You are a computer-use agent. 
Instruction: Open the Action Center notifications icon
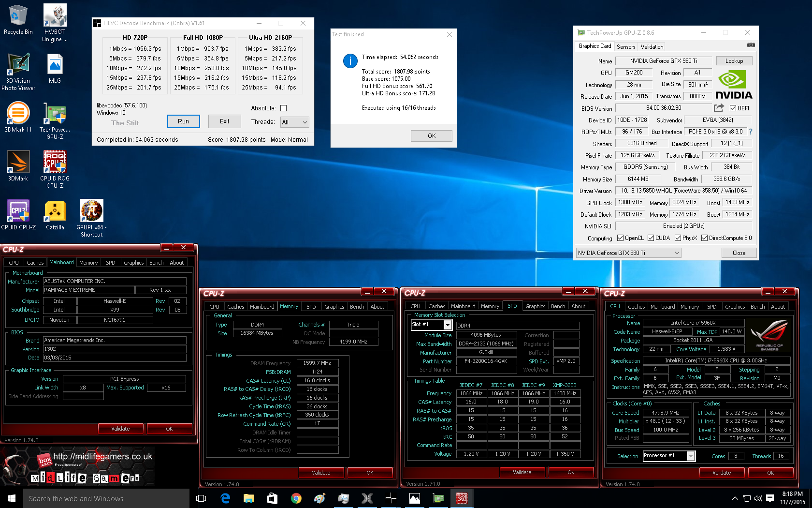770,498
